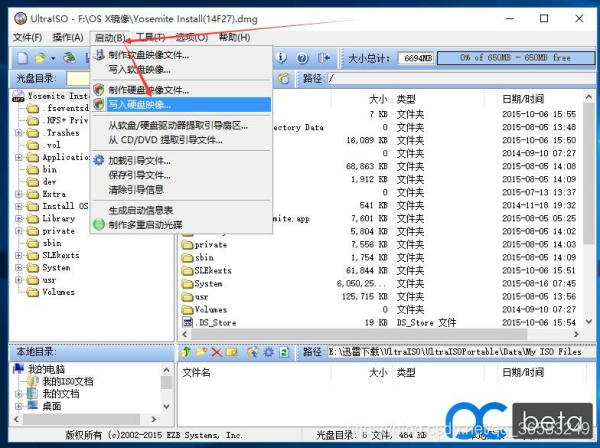
Task: Expand the Applications tree node
Action: (x=18, y=157)
